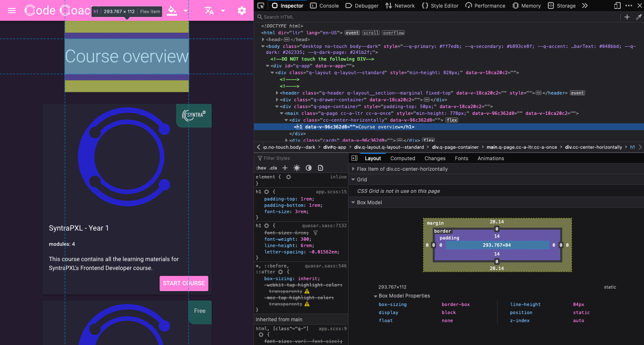Open app.scss:15 source link
The height and width of the screenshot is (345, 644).
[x=331, y=192]
